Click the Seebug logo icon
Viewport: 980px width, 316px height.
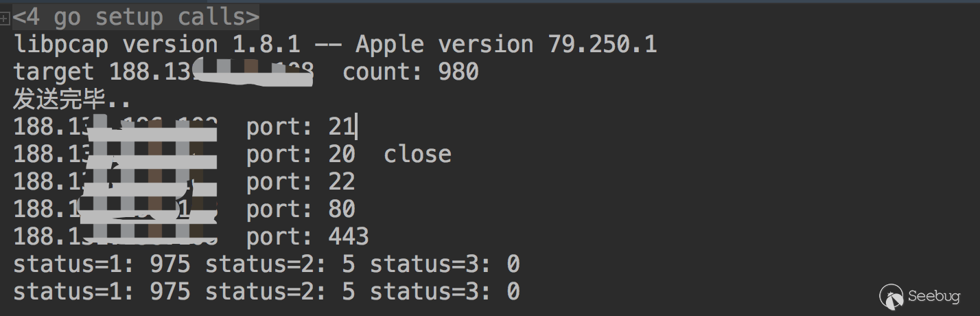[x=891, y=296]
